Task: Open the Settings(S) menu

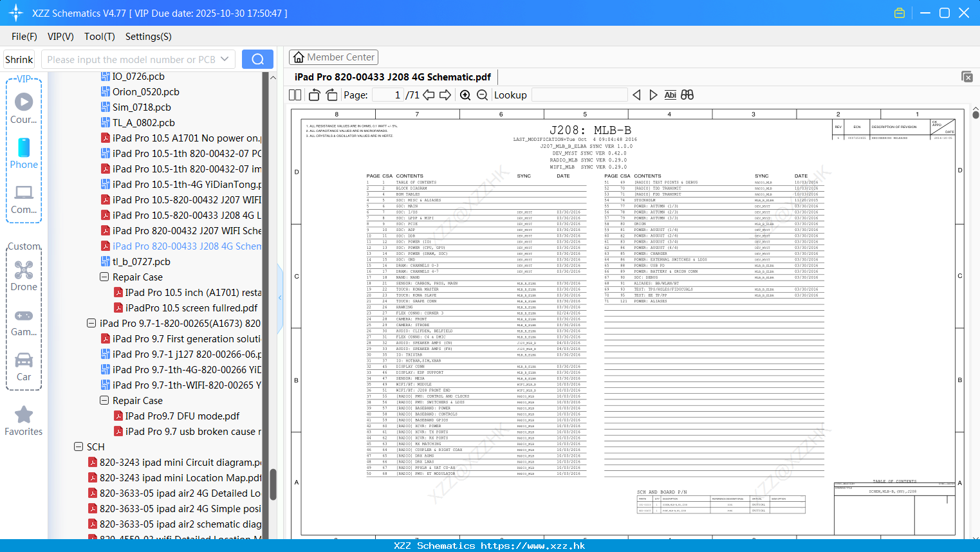Action: click(149, 37)
